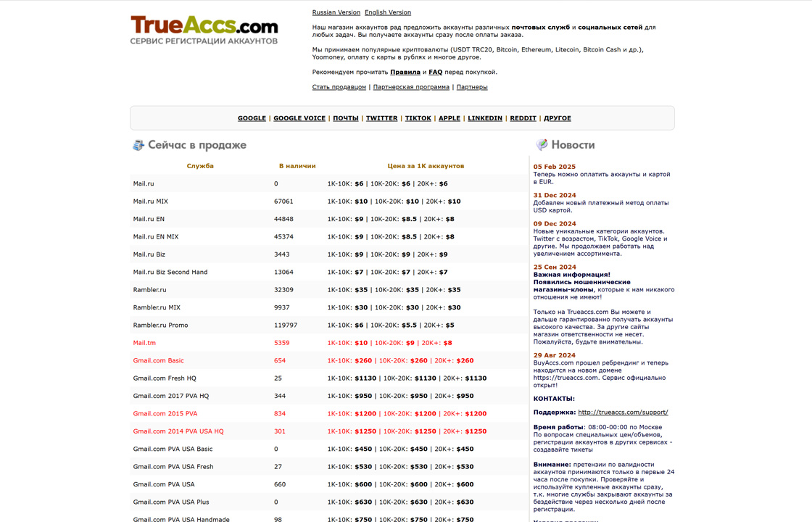The width and height of the screenshot is (812, 522).
Task: Open the Партнеры link
Action: (472, 87)
